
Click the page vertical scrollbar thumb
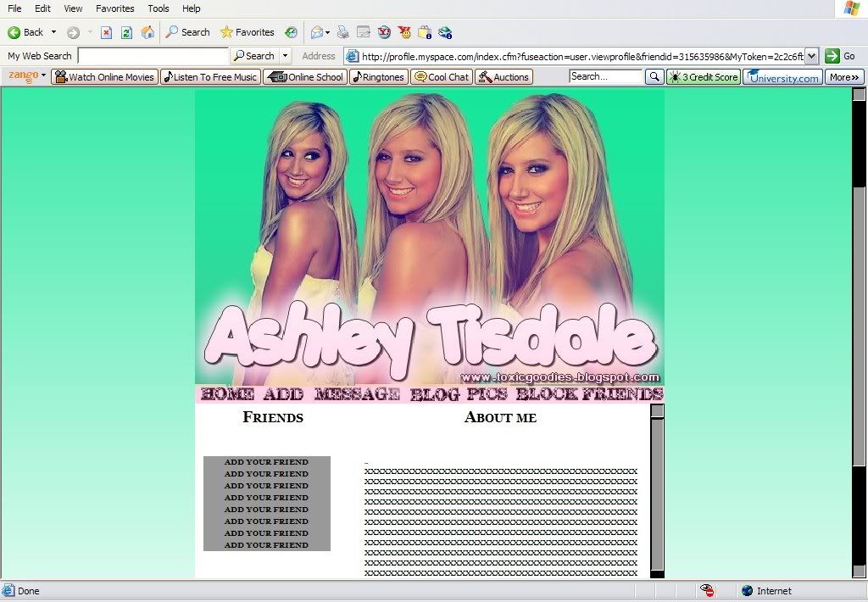click(859, 326)
